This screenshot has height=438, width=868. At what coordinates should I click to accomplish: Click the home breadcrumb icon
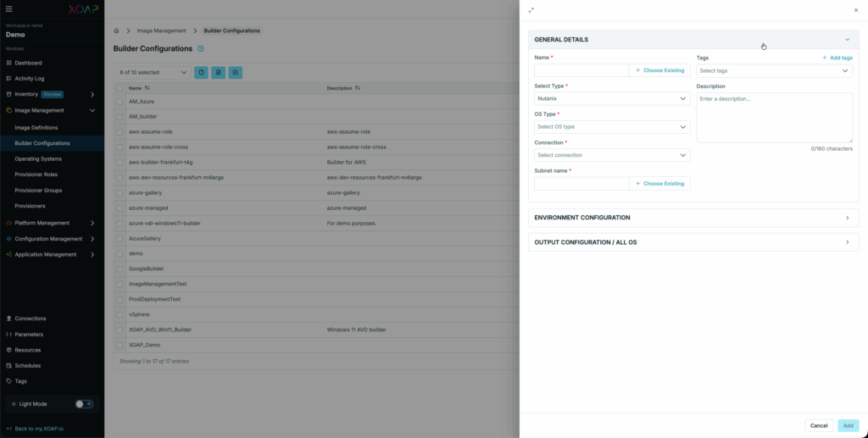(x=118, y=30)
